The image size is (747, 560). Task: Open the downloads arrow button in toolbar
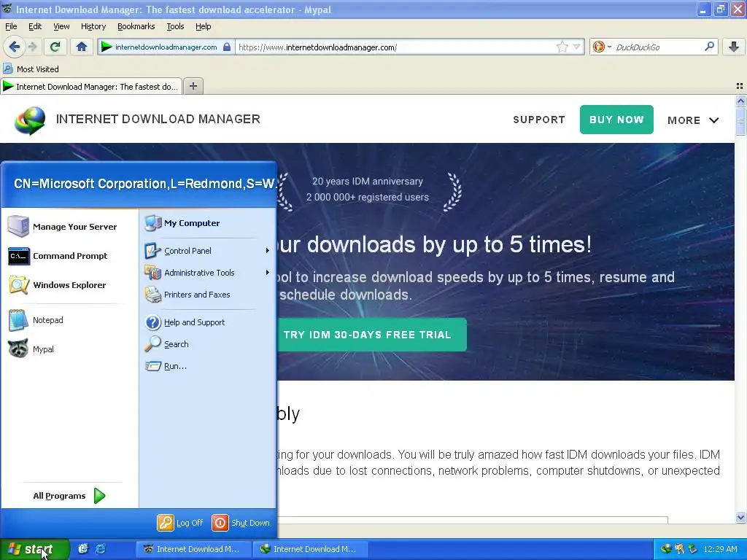click(x=734, y=47)
